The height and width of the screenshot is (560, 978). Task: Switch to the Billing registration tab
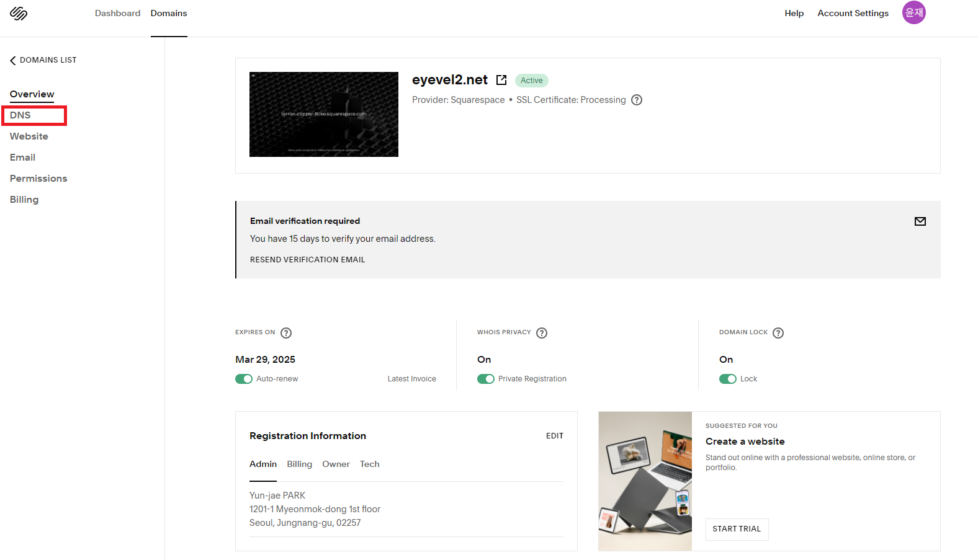pyautogui.click(x=300, y=464)
